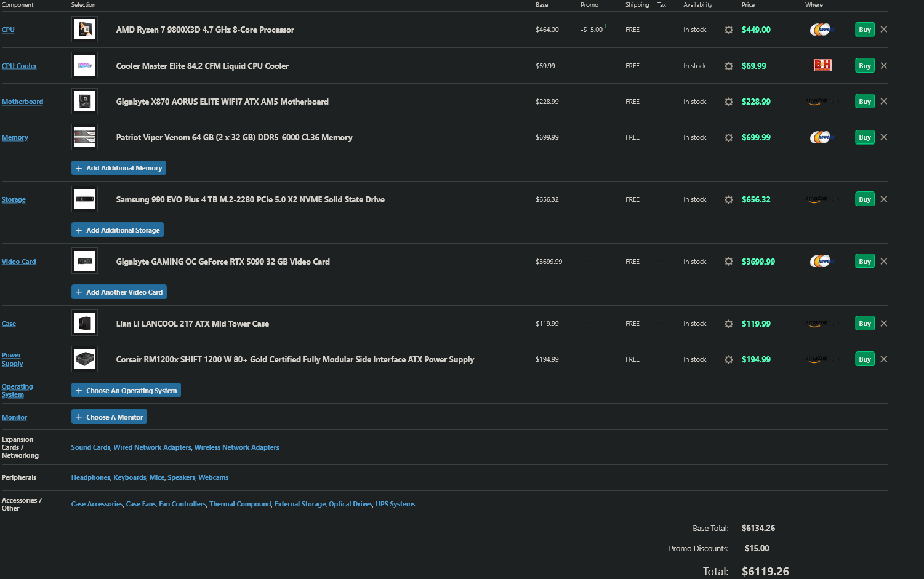Viewport: 924px width, 579px height.
Task: Open the Webcams peripherals link
Action: 214,477
